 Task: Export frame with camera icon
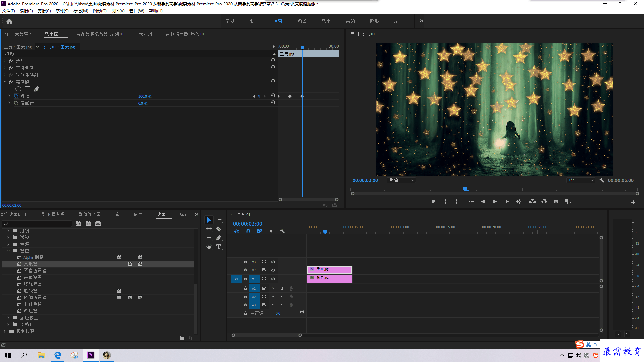point(556,202)
